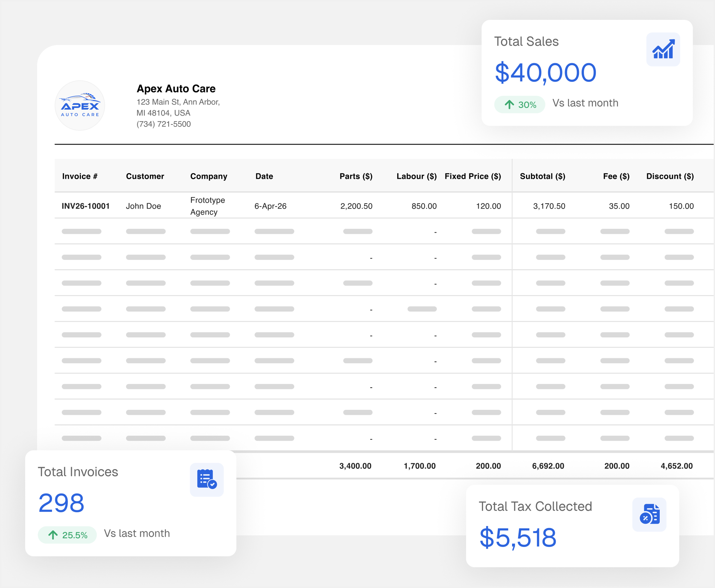Click the Total Invoices card title
715x588 pixels.
78,472
